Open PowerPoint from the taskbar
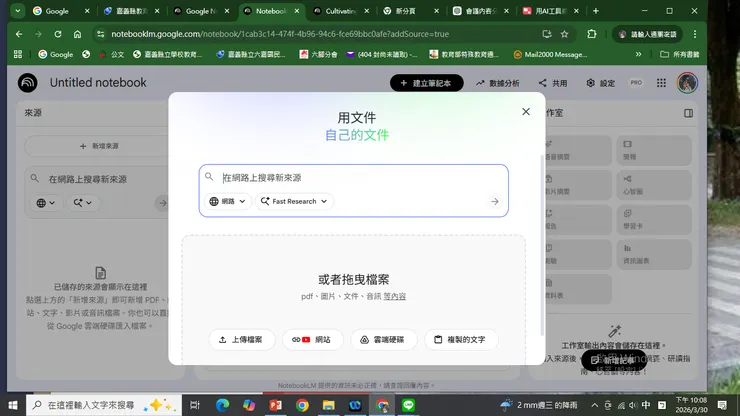 pyautogui.click(x=276, y=405)
